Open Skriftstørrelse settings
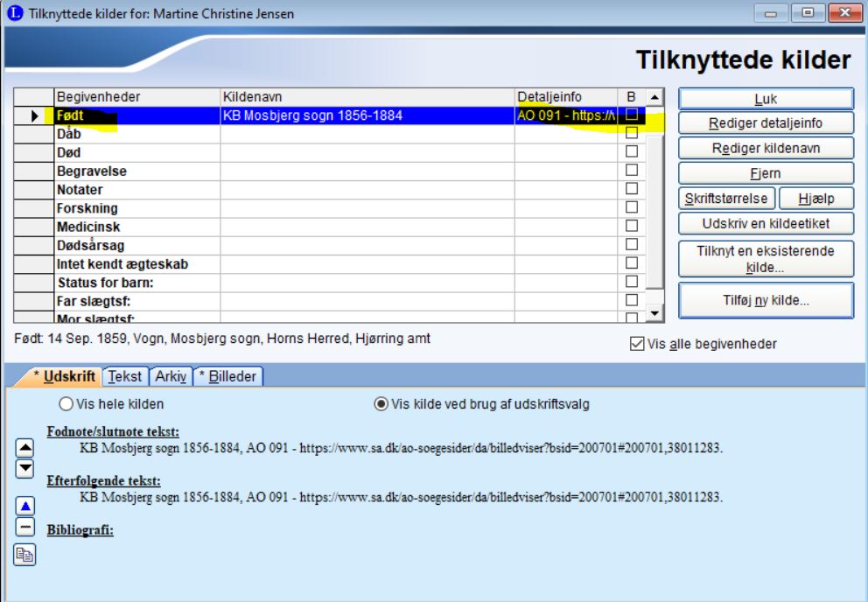This screenshot has width=868, height=602. [726, 199]
